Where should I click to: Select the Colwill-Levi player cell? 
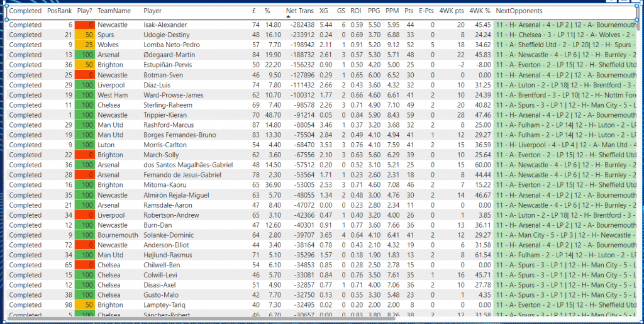[x=160, y=275]
